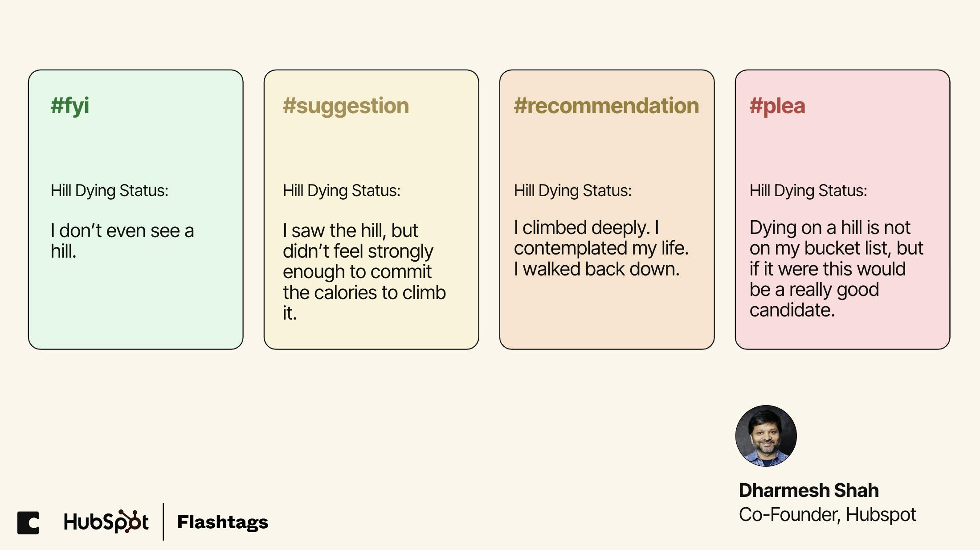
Task: Click the #plea hashtag heading
Action: point(777,107)
